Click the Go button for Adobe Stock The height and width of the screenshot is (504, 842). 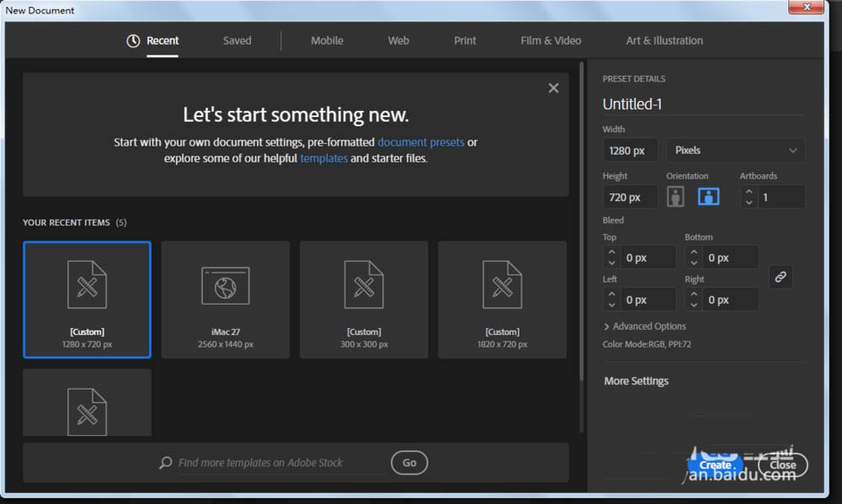pos(409,463)
